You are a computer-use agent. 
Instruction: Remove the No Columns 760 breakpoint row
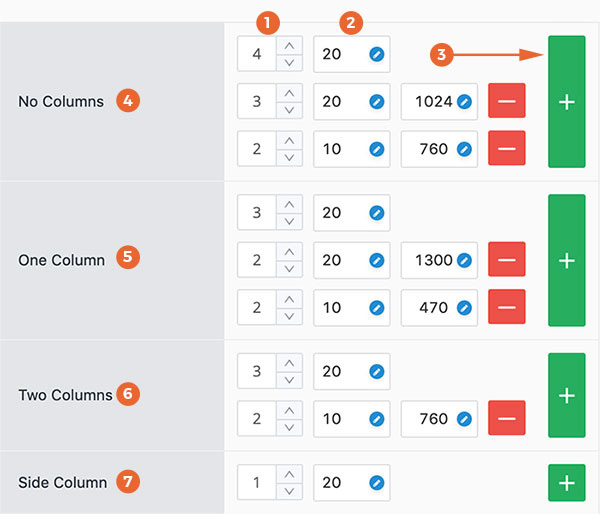pyautogui.click(x=507, y=148)
